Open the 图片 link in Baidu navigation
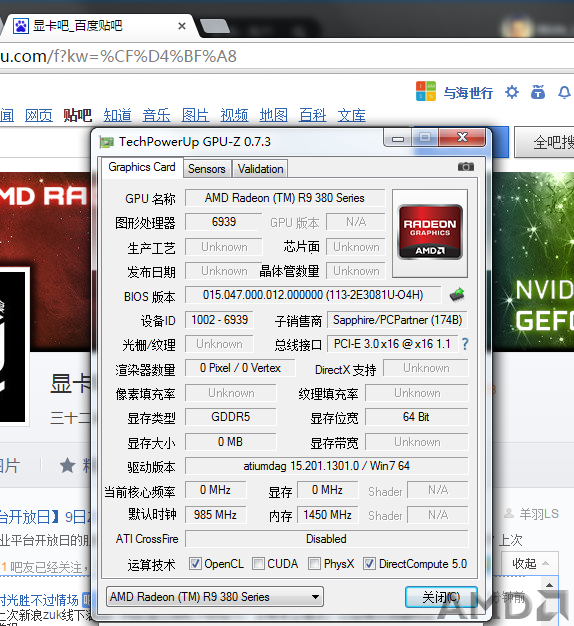Screen dimensions: 574x626 [x=196, y=115]
